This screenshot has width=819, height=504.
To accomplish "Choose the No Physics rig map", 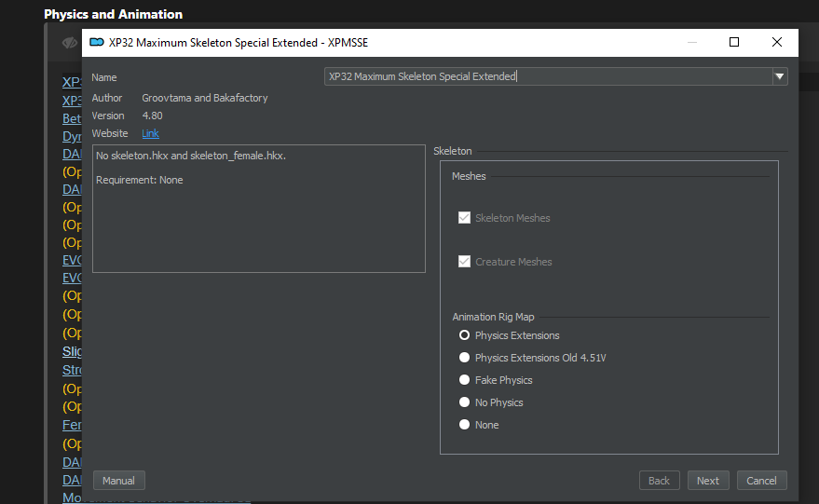I will pos(464,402).
